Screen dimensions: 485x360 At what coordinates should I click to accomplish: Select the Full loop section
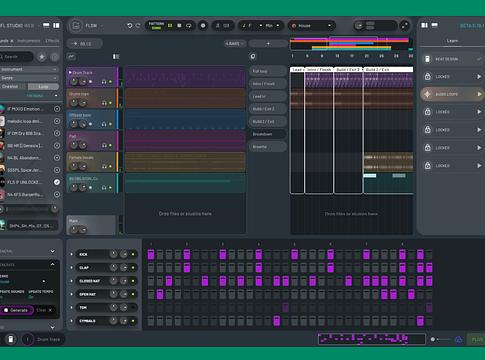267,71
